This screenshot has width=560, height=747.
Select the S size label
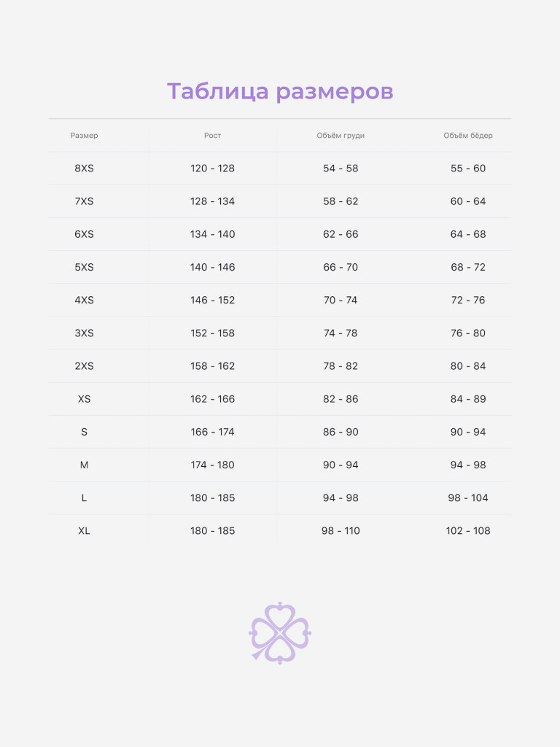tap(84, 432)
